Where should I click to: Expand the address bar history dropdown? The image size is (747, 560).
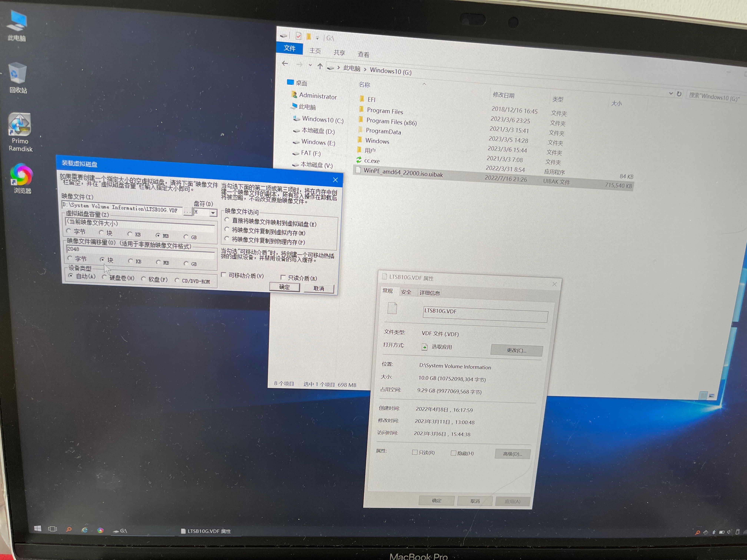(671, 93)
